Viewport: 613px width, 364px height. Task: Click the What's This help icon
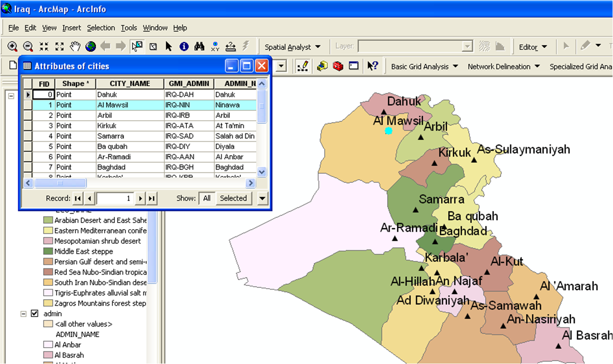[372, 66]
